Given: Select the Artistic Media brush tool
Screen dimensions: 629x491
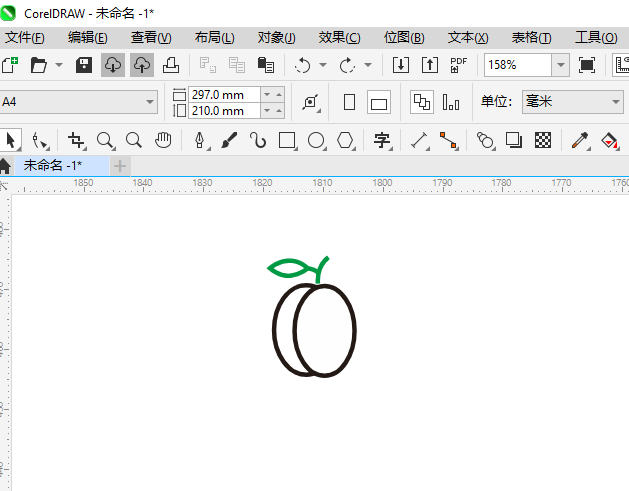Looking at the screenshot, I should coord(229,140).
